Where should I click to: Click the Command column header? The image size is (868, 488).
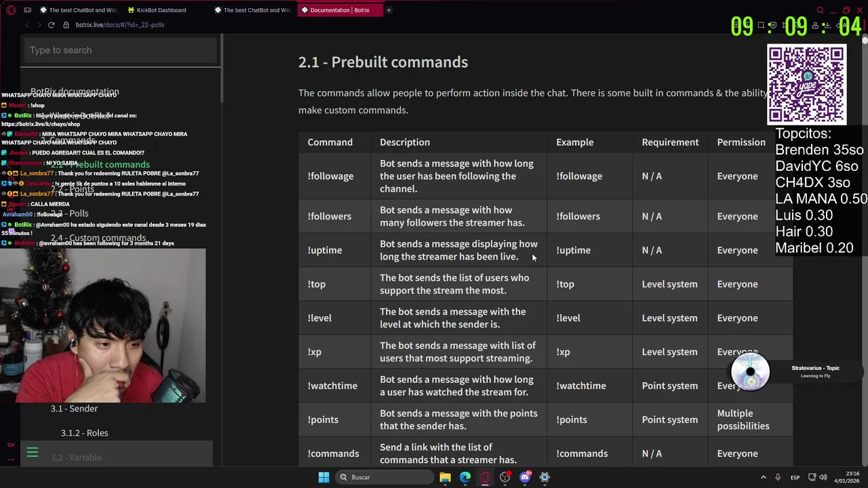[330, 142]
